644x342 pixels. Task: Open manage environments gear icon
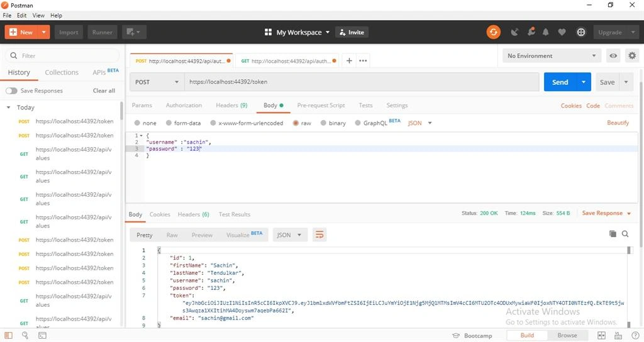coord(631,56)
